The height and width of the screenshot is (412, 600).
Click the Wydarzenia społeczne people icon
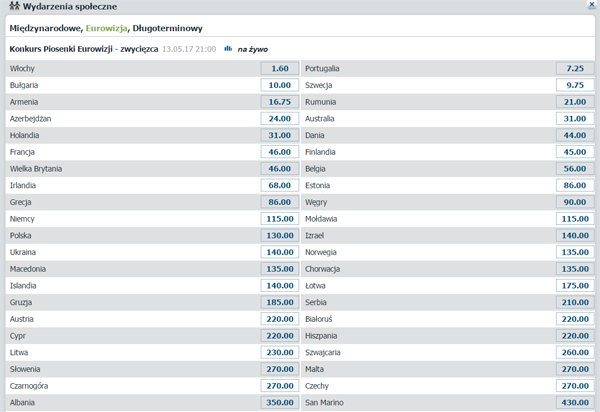click(x=14, y=6)
